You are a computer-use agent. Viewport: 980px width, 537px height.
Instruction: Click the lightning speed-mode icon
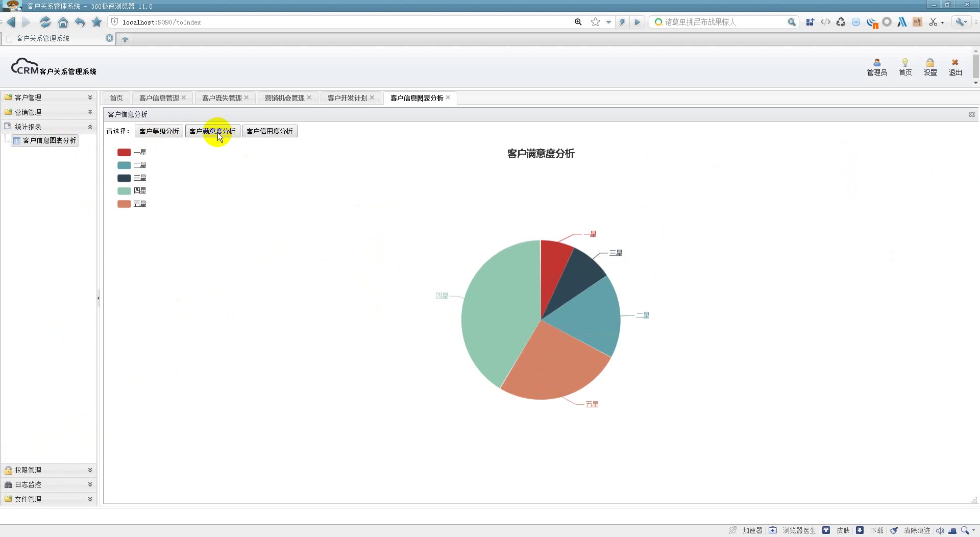tap(622, 22)
